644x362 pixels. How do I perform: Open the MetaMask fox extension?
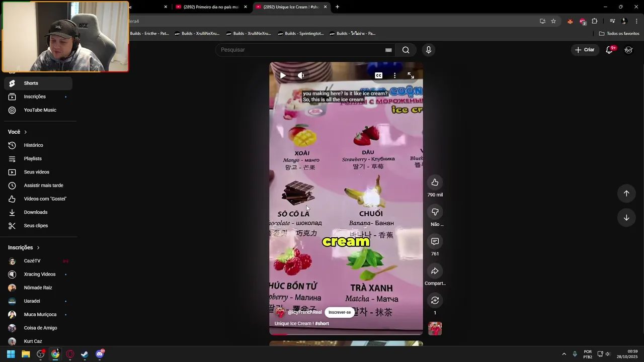[570, 21]
